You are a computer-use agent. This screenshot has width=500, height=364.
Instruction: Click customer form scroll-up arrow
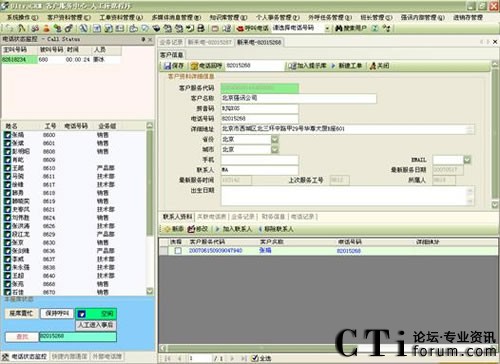[495, 64]
